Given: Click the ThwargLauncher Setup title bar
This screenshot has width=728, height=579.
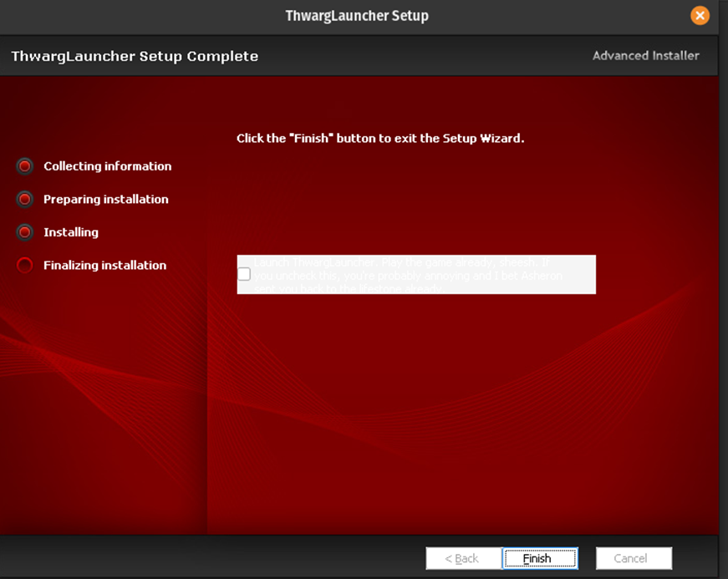Looking at the screenshot, I should pyautogui.click(x=357, y=16).
